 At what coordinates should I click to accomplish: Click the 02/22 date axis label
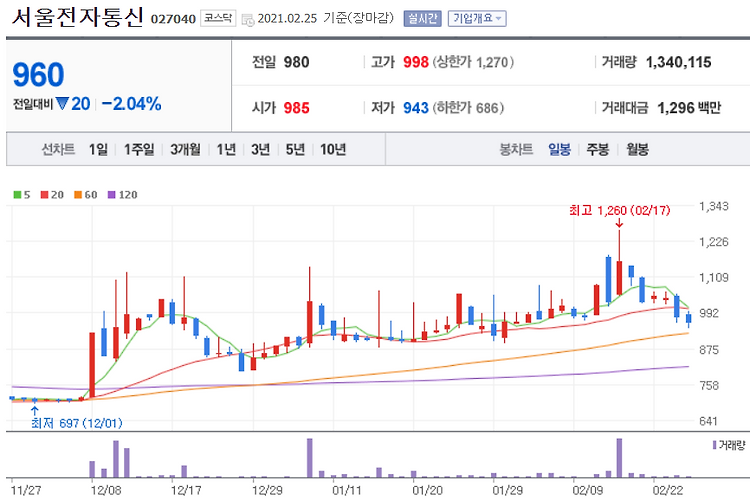668,490
